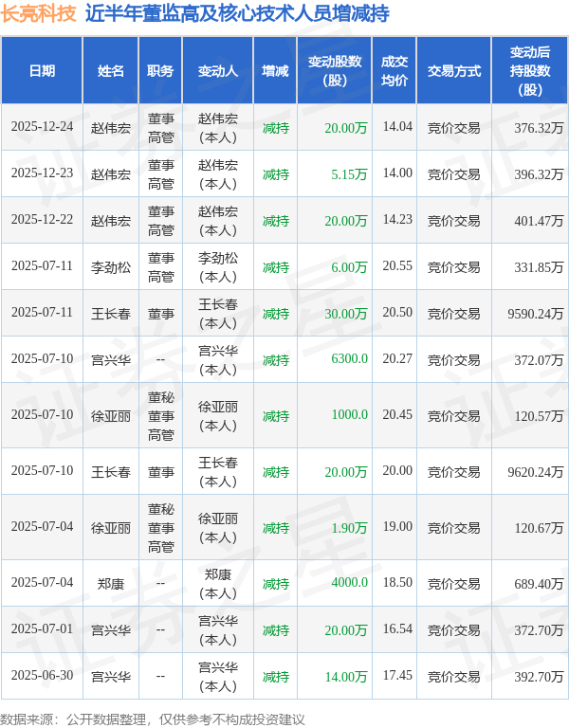569x728 pixels.
Task: Click average price 19.00
Action: [x=397, y=526]
